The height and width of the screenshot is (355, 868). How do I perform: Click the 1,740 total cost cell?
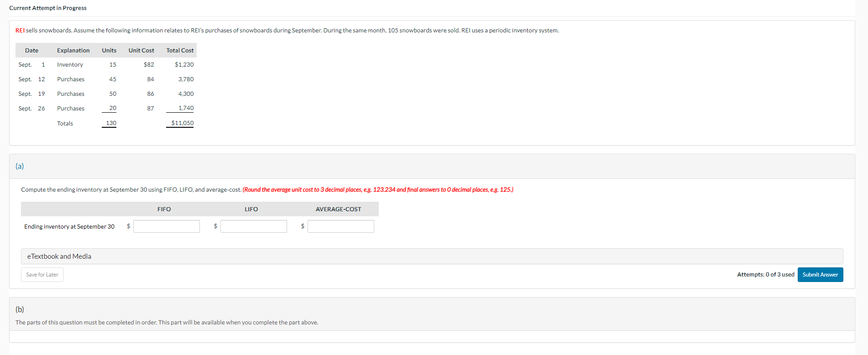tap(186, 108)
